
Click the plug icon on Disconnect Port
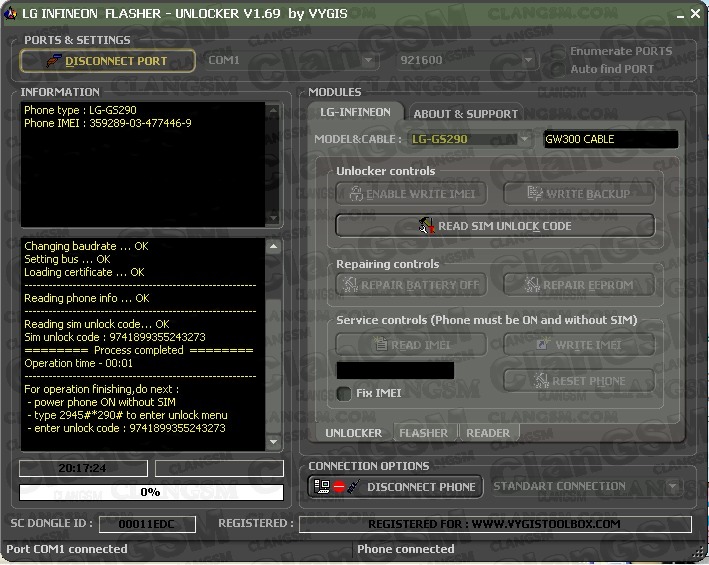(x=54, y=60)
